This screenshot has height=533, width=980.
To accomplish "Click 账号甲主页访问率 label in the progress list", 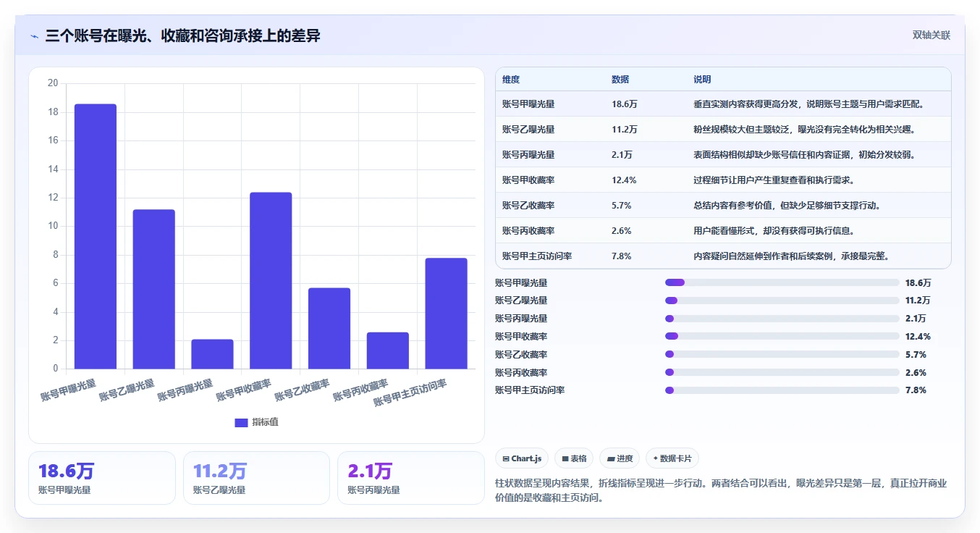I will point(530,390).
